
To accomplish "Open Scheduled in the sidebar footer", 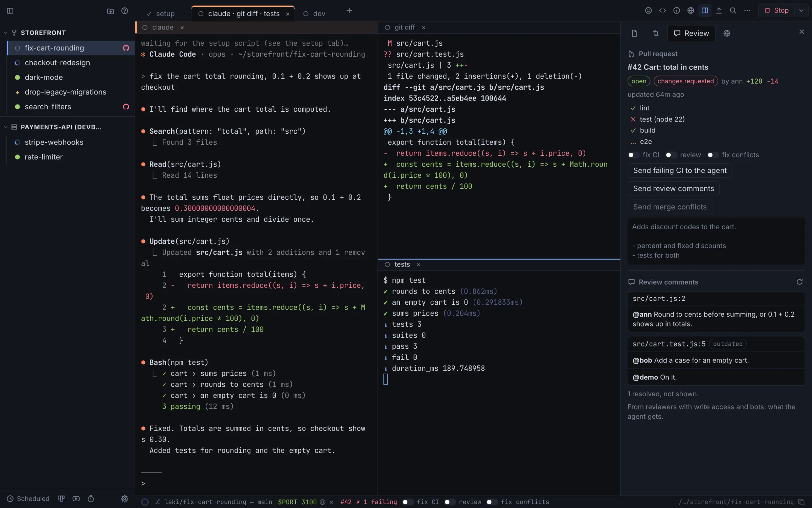I will pyautogui.click(x=28, y=499).
